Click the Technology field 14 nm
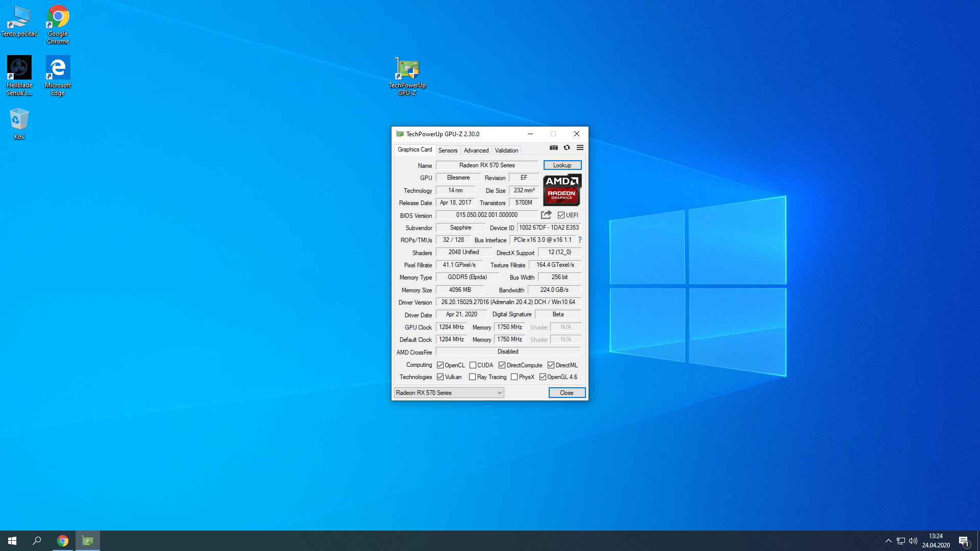 [455, 190]
